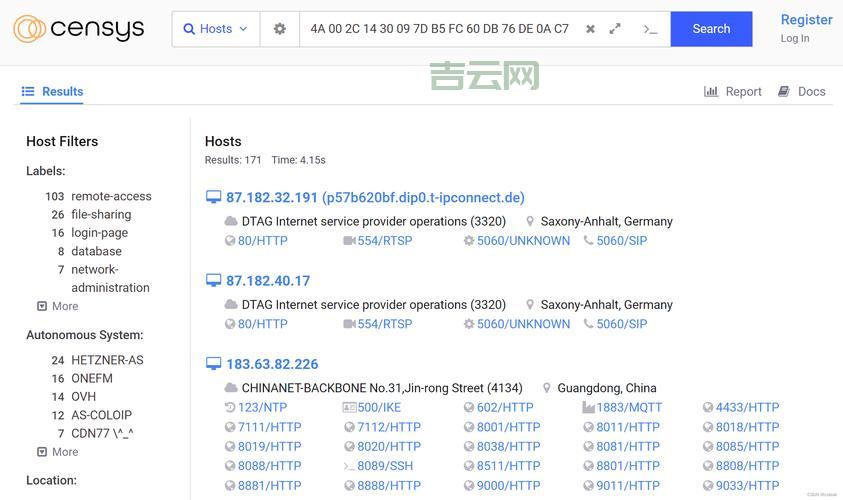The image size is (843, 500).
Task: Open 554/RTSP service of 87.182.32.191
Action: [385, 241]
